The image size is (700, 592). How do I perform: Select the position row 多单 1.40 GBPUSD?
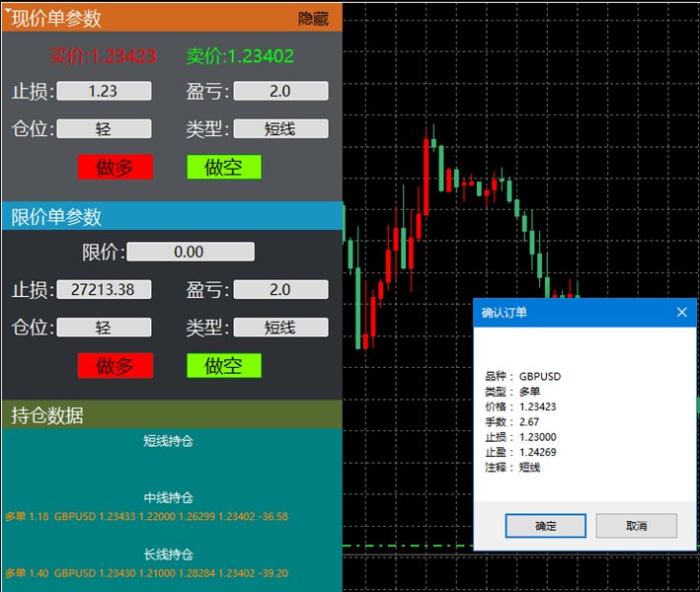pos(147,573)
